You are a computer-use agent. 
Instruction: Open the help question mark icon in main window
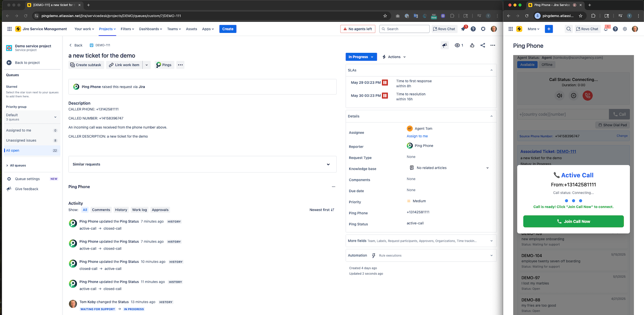473,29
